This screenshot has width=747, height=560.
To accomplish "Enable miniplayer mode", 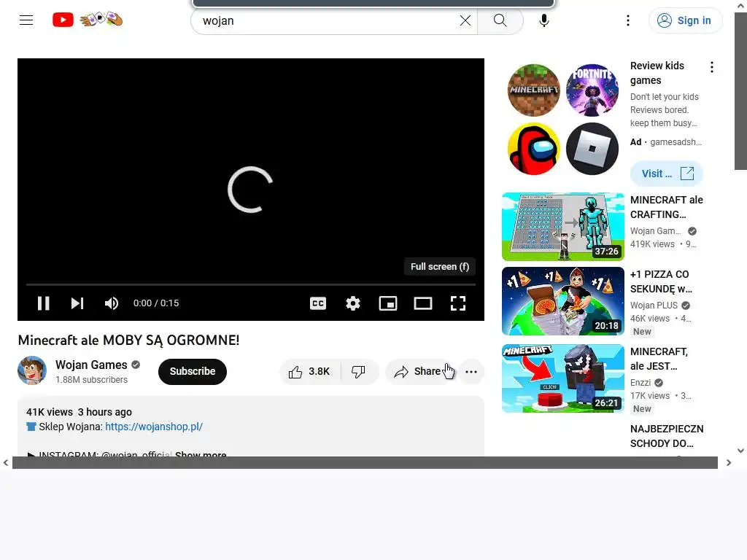I will click(388, 303).
